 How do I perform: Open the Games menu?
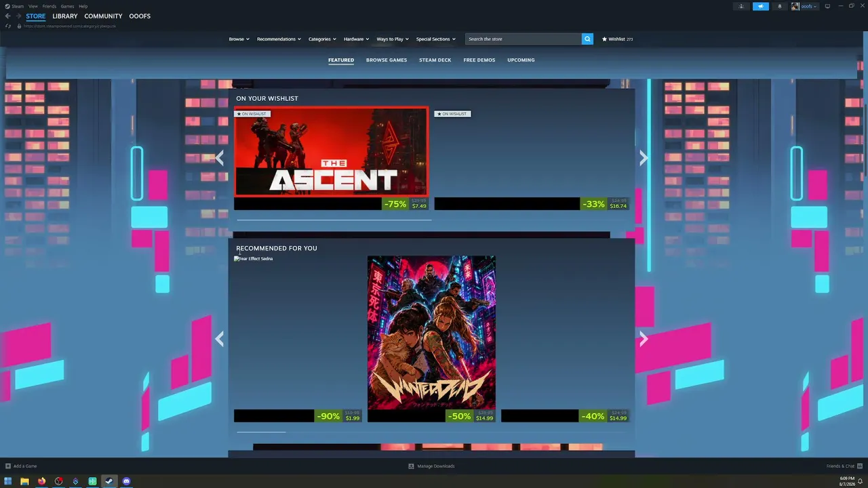(x=67, y=6)
